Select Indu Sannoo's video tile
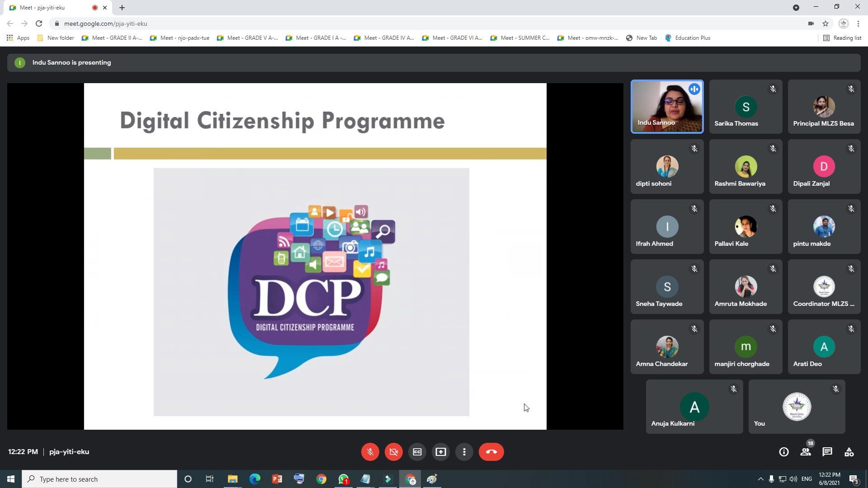The image size is (868, 488). pos(667,107)
